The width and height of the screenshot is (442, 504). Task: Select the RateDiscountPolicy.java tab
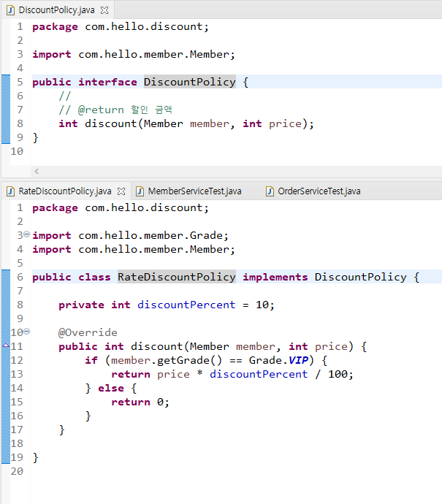(65, 191)
